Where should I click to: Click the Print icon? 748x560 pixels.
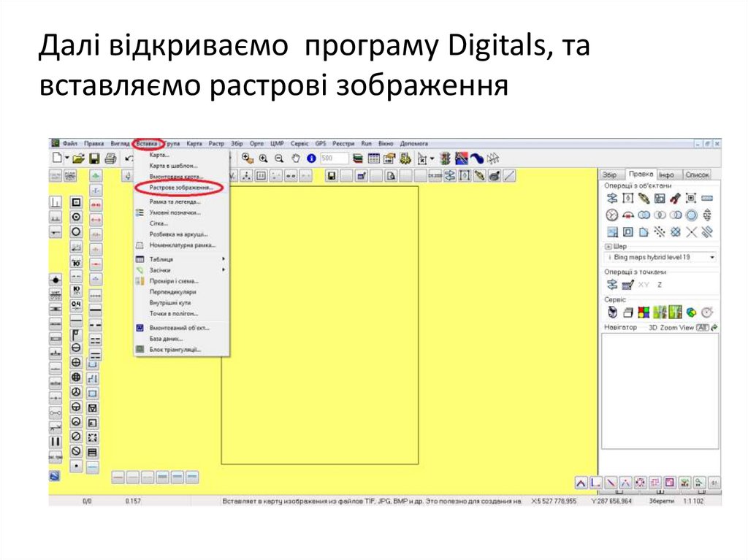click(111, 158)
